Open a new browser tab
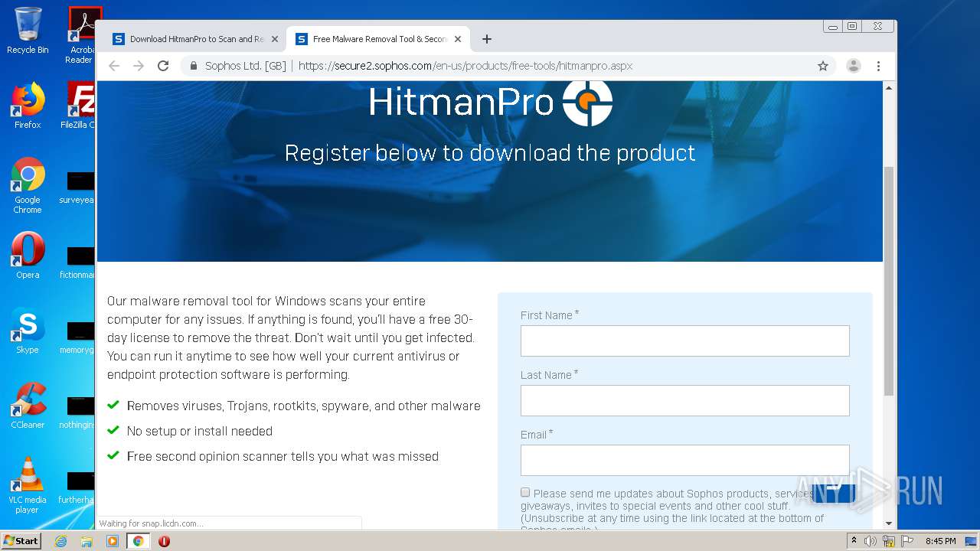The image size is (980, 551). 487,39
